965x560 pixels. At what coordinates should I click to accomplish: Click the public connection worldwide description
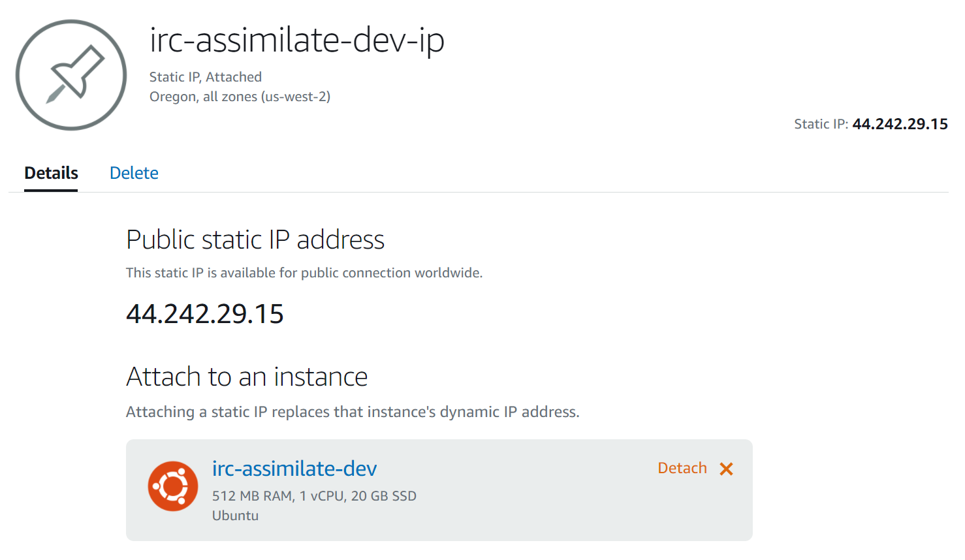click(x=304, y=273)
